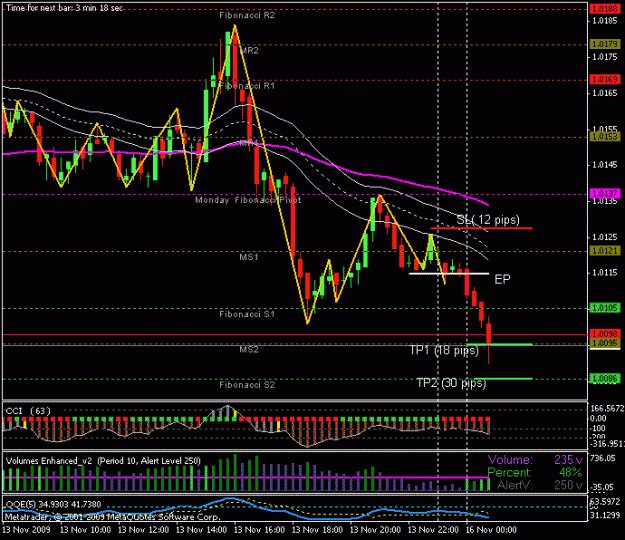Click the olive 1.0179 price tag

click(605, 44)
